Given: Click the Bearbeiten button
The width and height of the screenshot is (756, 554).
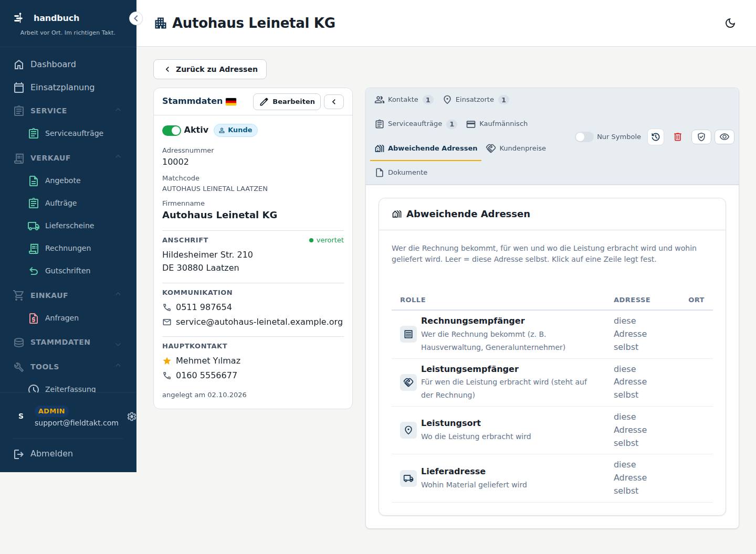Looking at the screenshot, I should pyautogui.click(x=287, y=102).
